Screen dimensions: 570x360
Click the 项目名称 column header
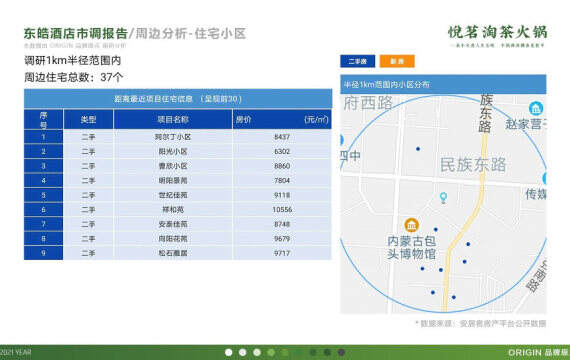173,119
